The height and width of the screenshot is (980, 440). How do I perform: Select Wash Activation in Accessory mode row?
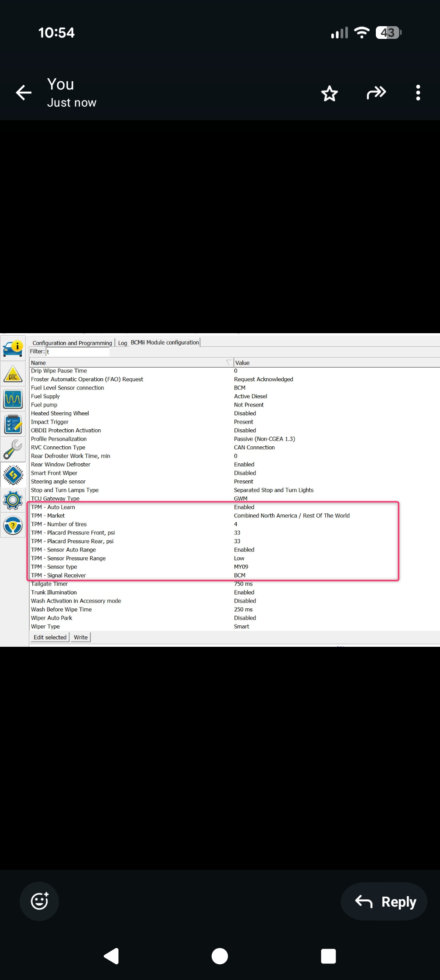click(234, 600)
